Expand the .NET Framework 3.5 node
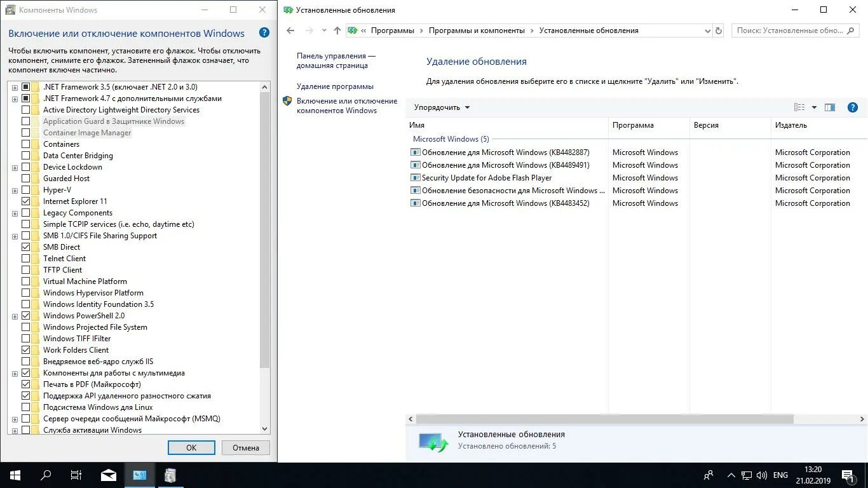The width and height of the screenshot is (868, 488). [x=15, y=87]
